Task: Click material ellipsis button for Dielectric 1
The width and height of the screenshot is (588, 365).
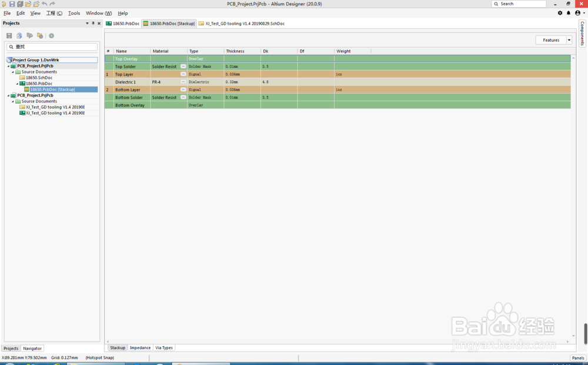Action: click(183, 82)
